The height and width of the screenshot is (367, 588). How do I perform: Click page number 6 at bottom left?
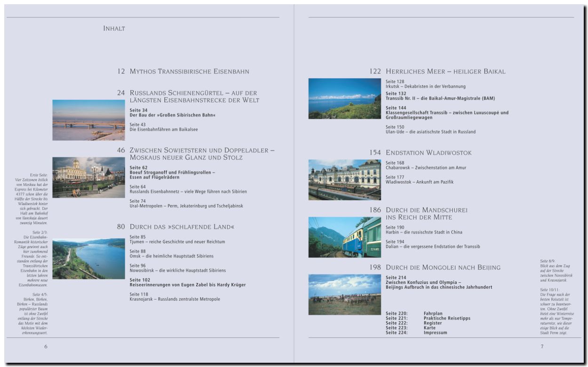(46, 347)
